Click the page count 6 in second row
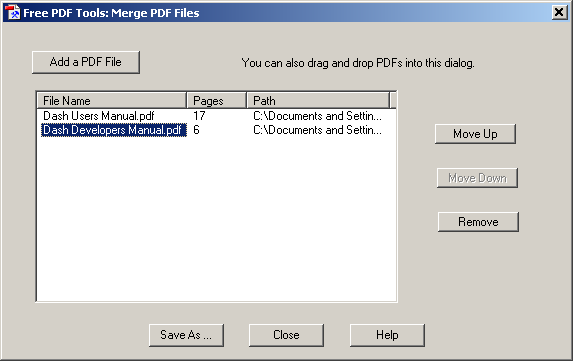Viewport: 573px width, 361px height. tap(196, 130)
